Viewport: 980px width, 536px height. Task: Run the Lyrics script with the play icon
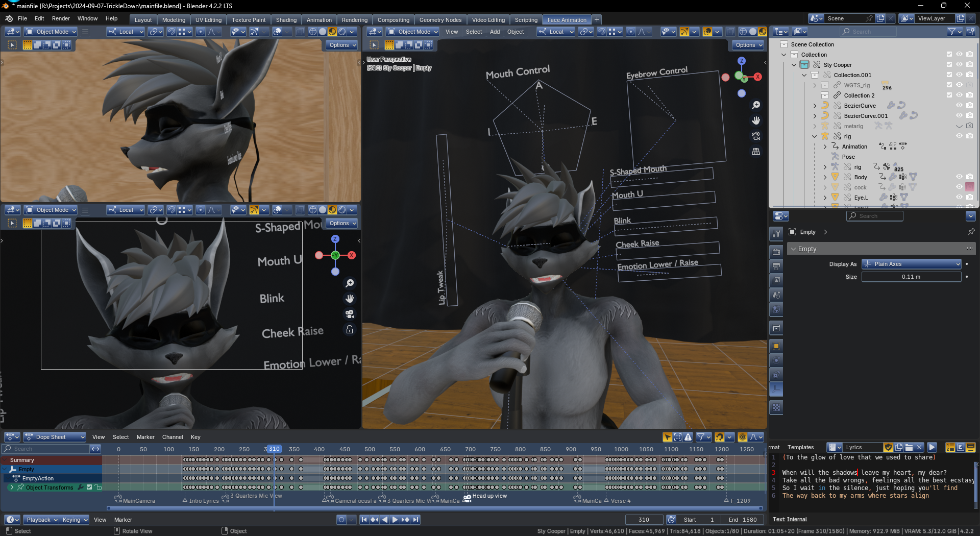click(932, 447)
